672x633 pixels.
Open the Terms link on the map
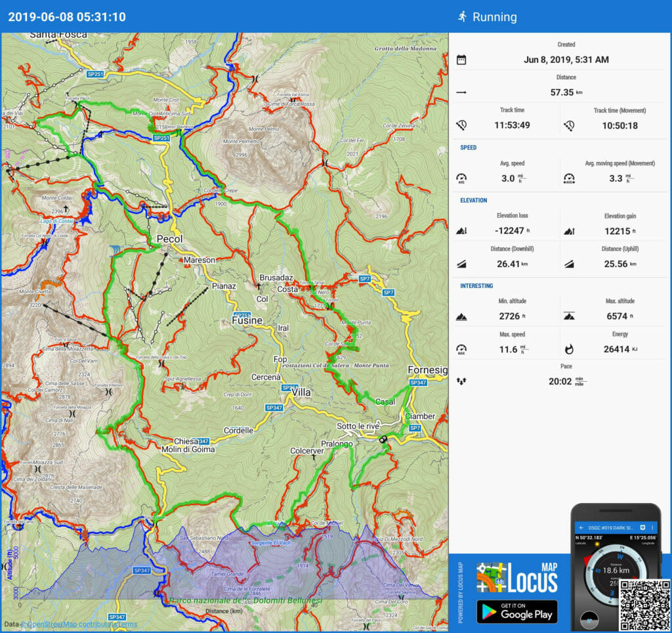[128, 624]
